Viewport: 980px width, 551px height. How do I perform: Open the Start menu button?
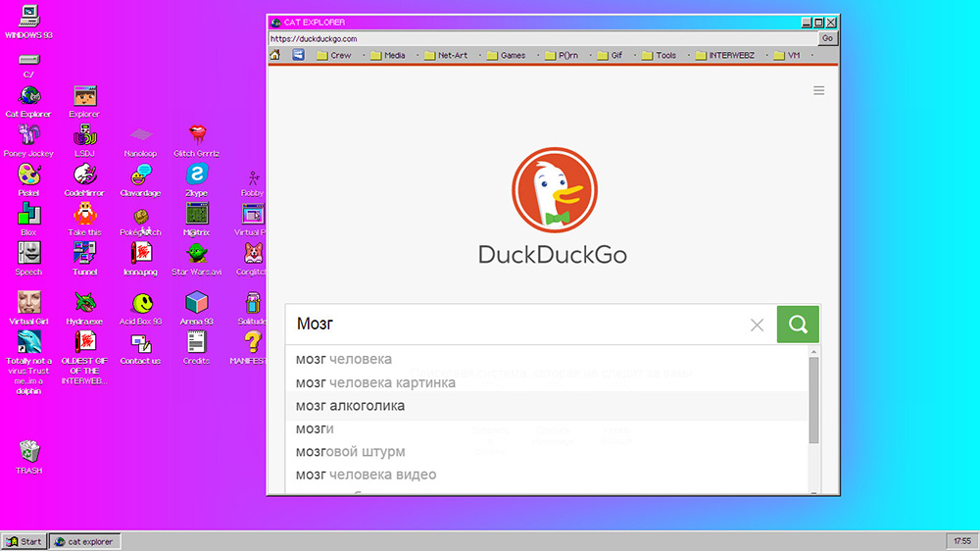[x=24, y=541]
